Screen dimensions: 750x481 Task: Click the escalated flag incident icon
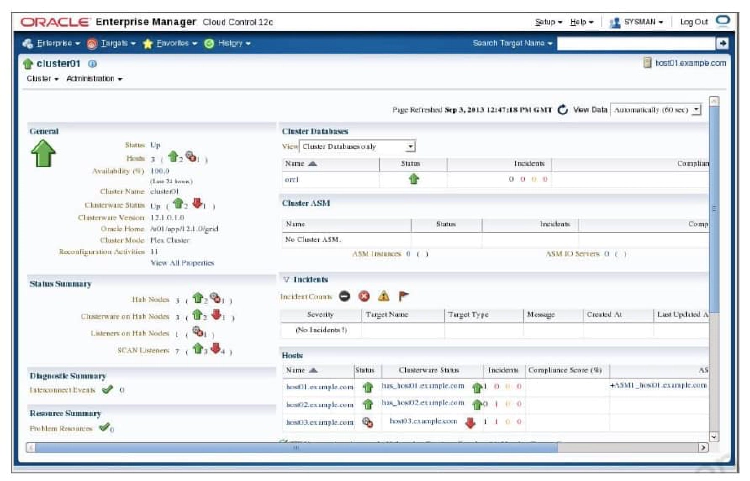click(x=403, y=296)
